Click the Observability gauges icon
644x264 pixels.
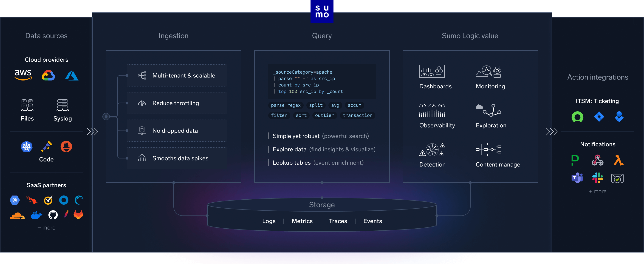click(432, 110)
